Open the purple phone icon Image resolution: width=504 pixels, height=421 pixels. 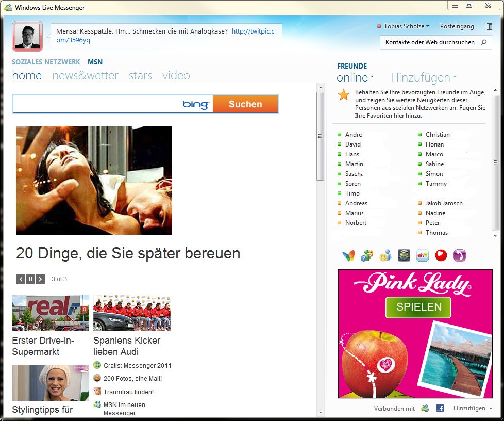tap(459, 255)
